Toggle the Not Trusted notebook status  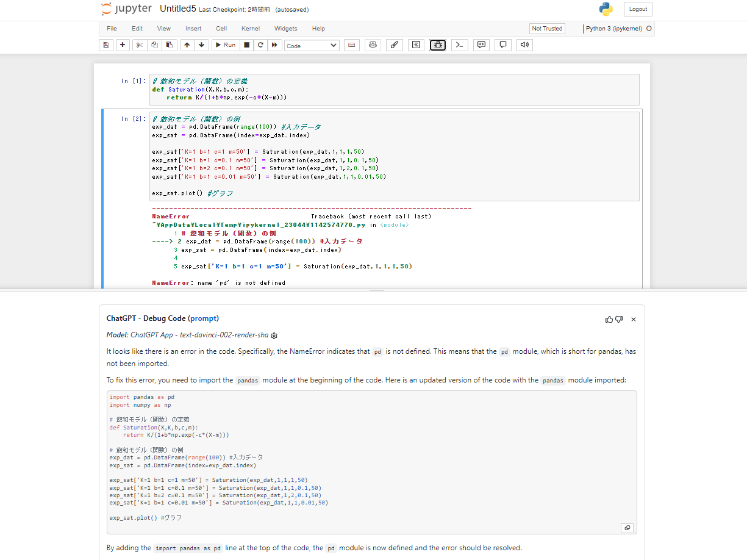[547, 29]
